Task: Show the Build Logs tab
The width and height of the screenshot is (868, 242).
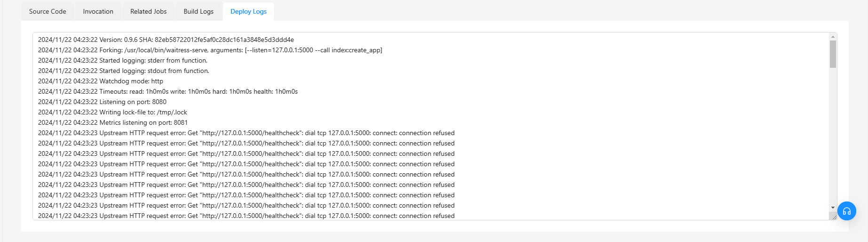Action: 199,11
